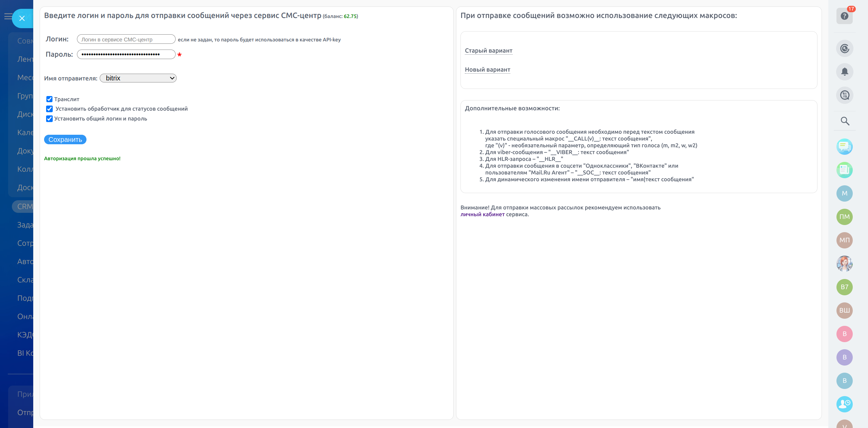Click the hamburger menu icon

coord(7,16)
